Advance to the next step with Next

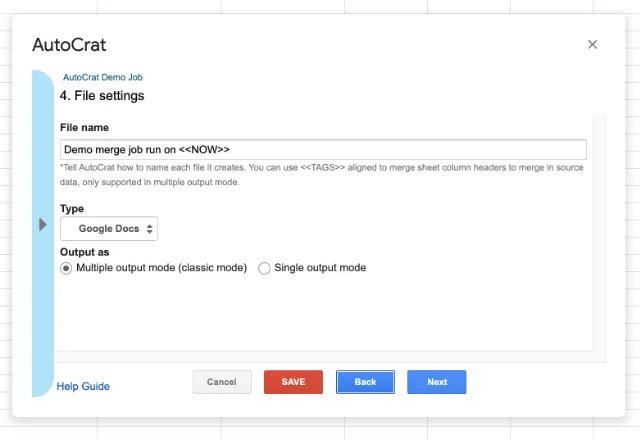pyautogui.click(x=436, y=382)
